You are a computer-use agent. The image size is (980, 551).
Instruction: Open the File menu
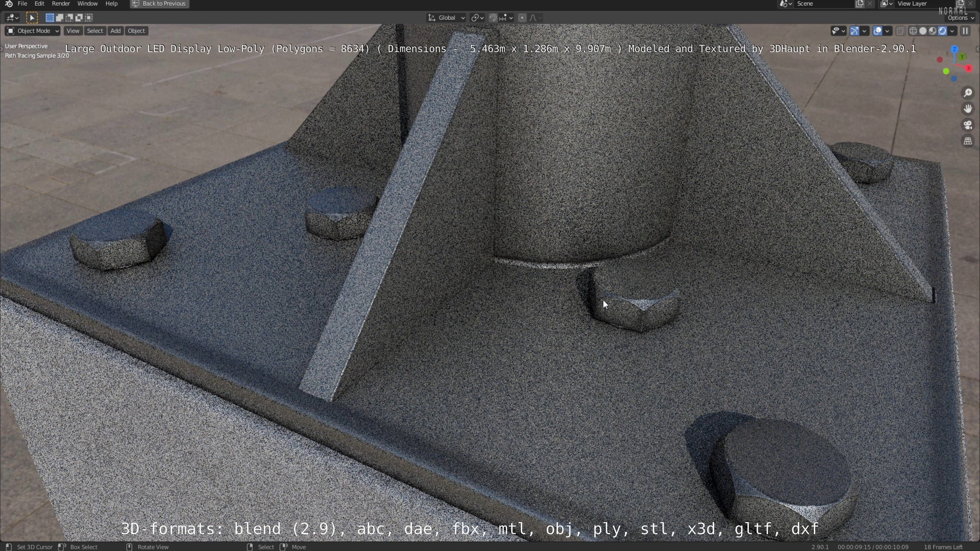coord(22,4)
